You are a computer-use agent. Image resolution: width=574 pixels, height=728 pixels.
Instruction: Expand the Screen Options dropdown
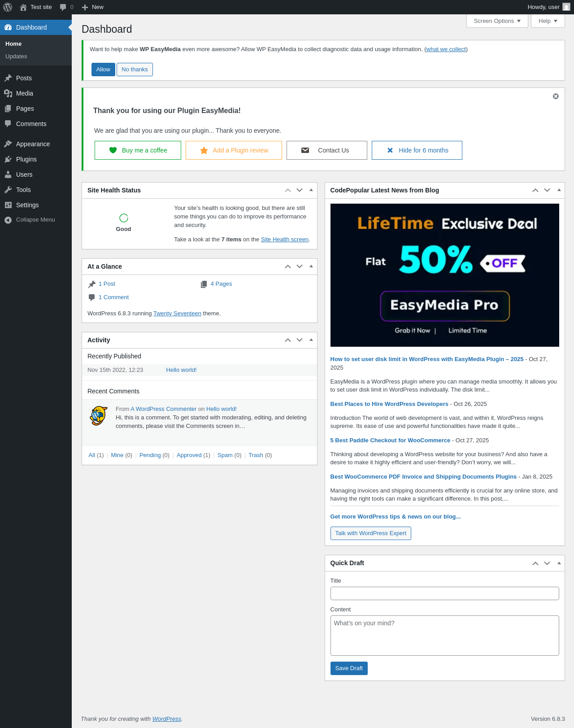point(497,21)
